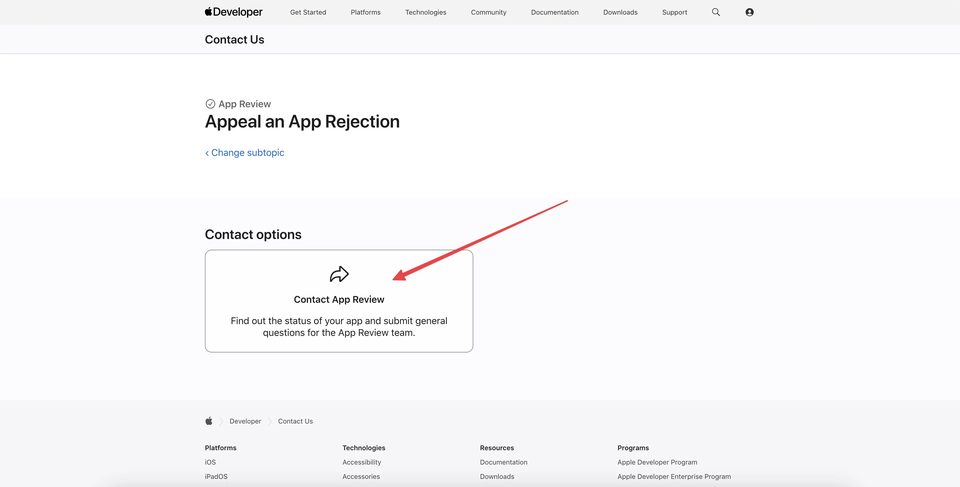Click the Programs footer column heading
Viewport: 960px width, 487px height.
(633, 448)
